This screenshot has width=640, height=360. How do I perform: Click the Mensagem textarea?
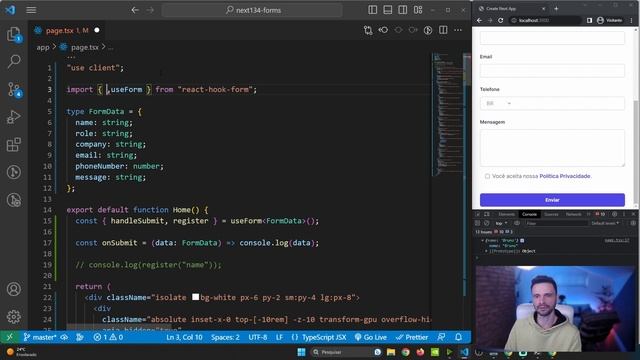552,148
